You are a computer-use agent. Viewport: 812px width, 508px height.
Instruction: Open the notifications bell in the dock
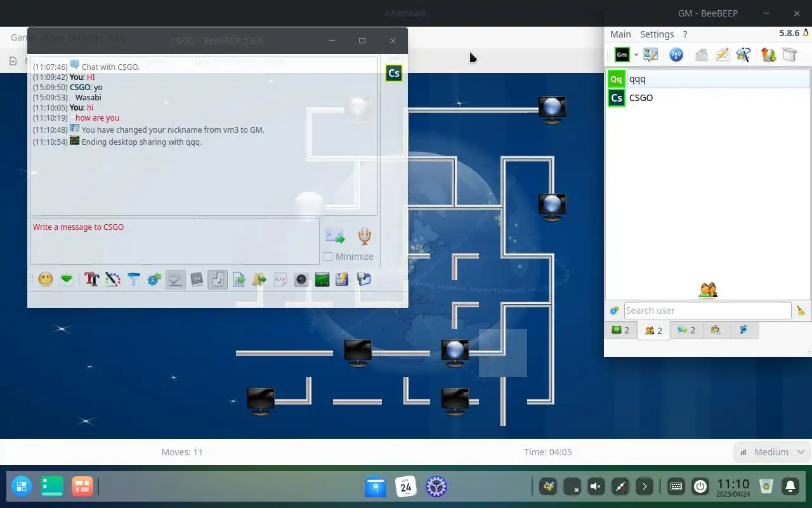[790, 487]
